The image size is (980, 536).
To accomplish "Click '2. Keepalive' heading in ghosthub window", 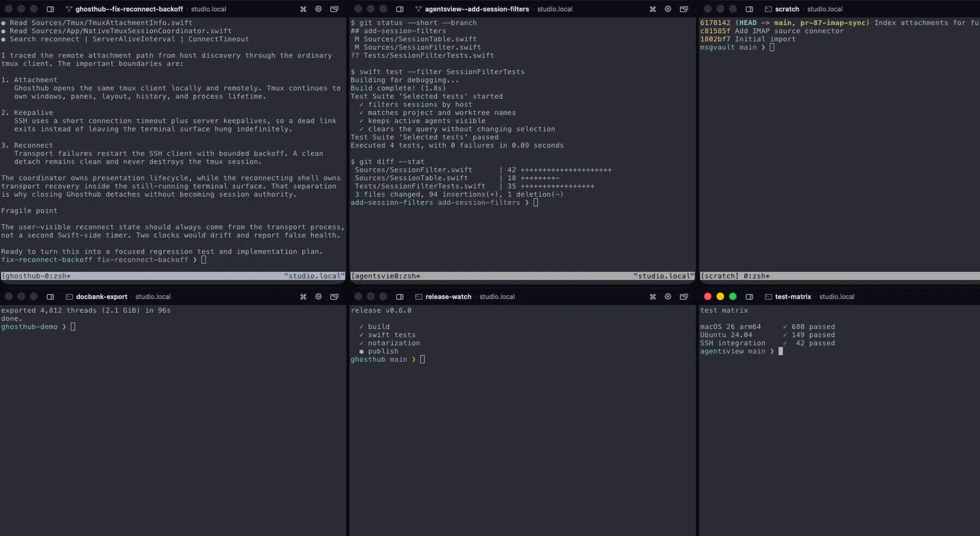I will [27, 113].
